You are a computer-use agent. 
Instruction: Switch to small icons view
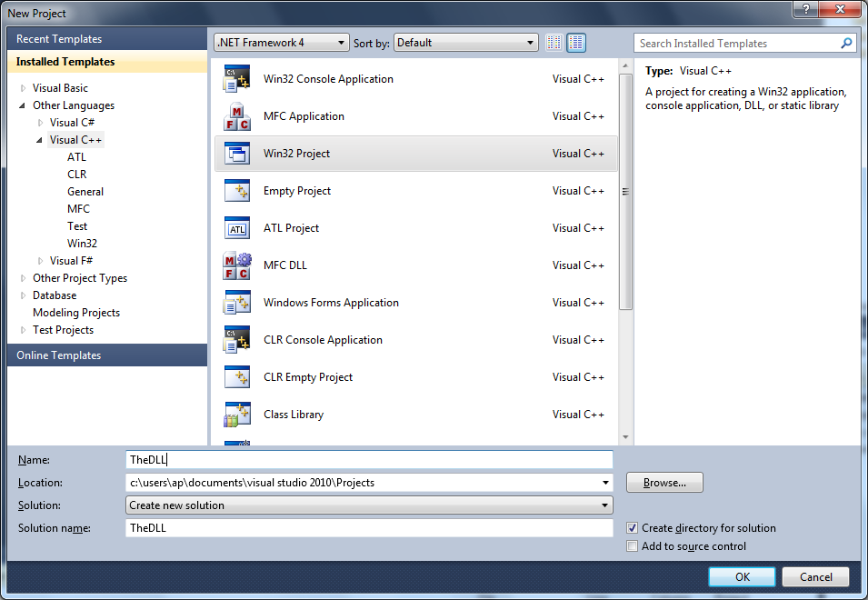tap(554, 43)
